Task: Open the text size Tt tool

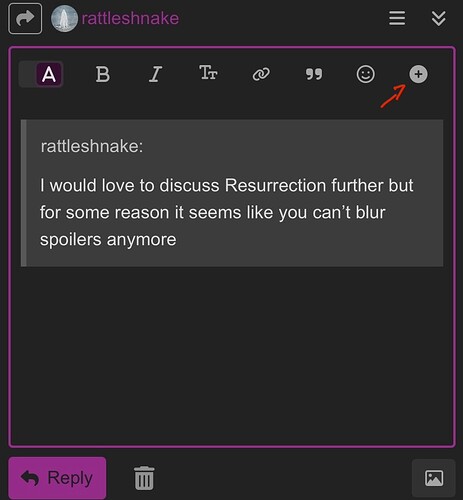Action: 208,73
